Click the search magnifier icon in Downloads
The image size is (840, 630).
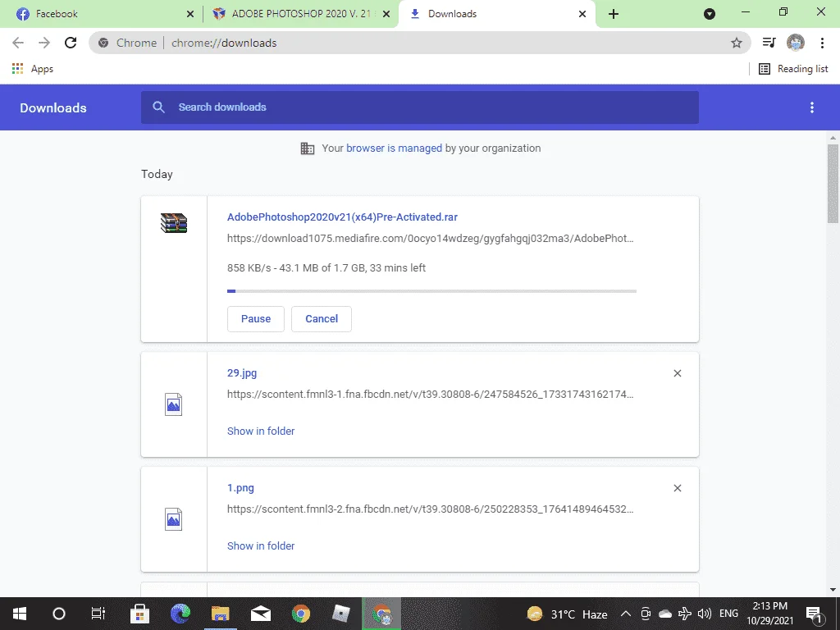[x=158, y=107]
